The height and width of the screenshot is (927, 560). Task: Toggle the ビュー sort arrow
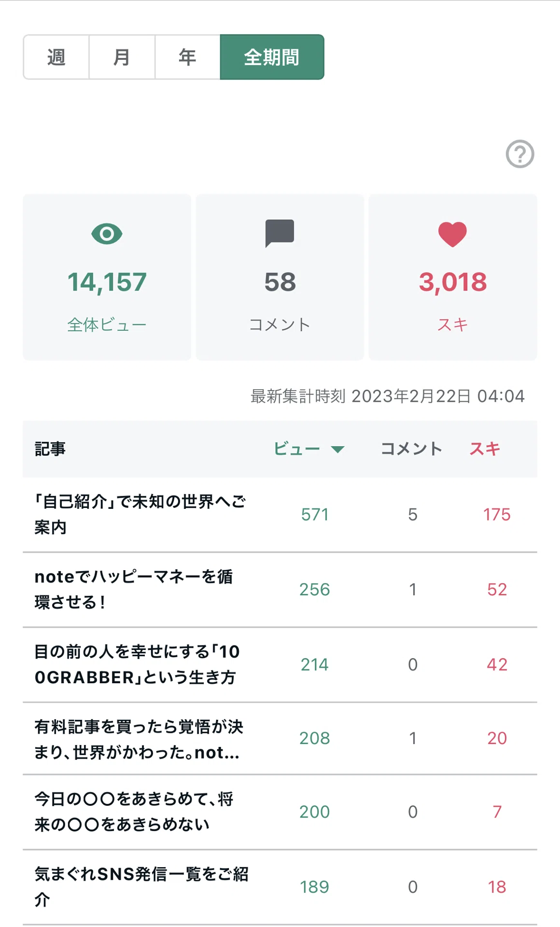337,449
